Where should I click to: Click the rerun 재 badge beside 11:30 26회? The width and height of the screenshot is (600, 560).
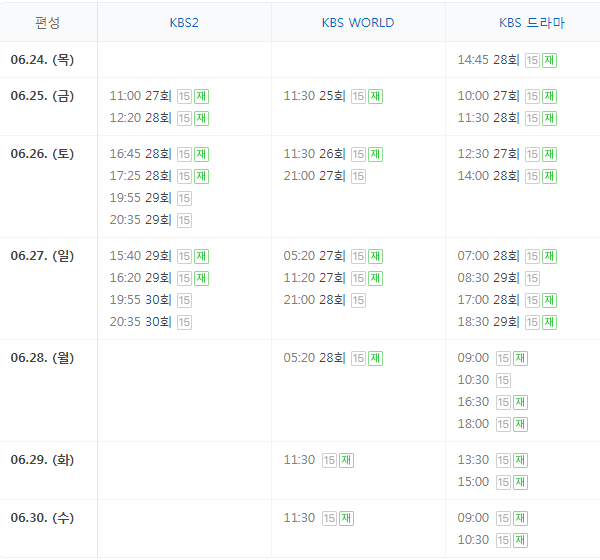click(375, 154)
